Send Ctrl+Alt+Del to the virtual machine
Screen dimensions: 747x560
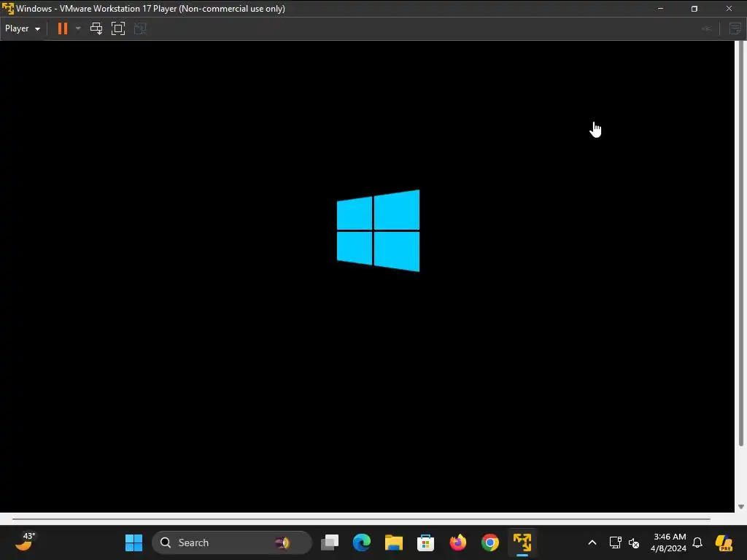(96, 28)
